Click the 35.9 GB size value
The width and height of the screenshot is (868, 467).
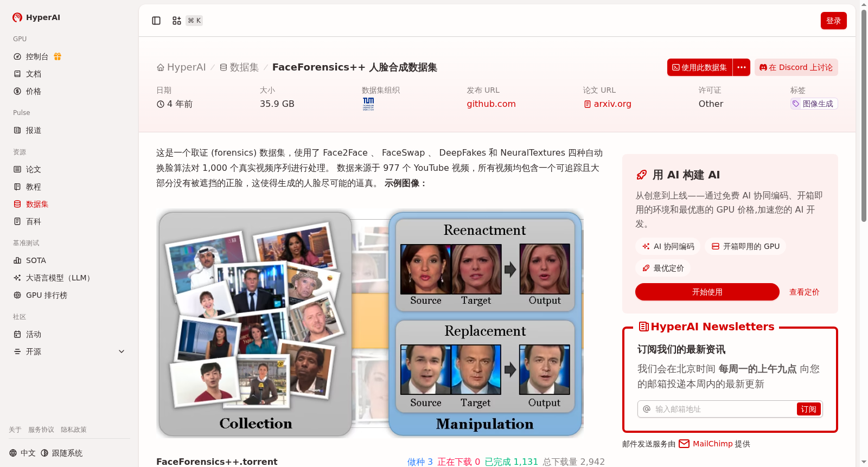click(x=277, y=104)
